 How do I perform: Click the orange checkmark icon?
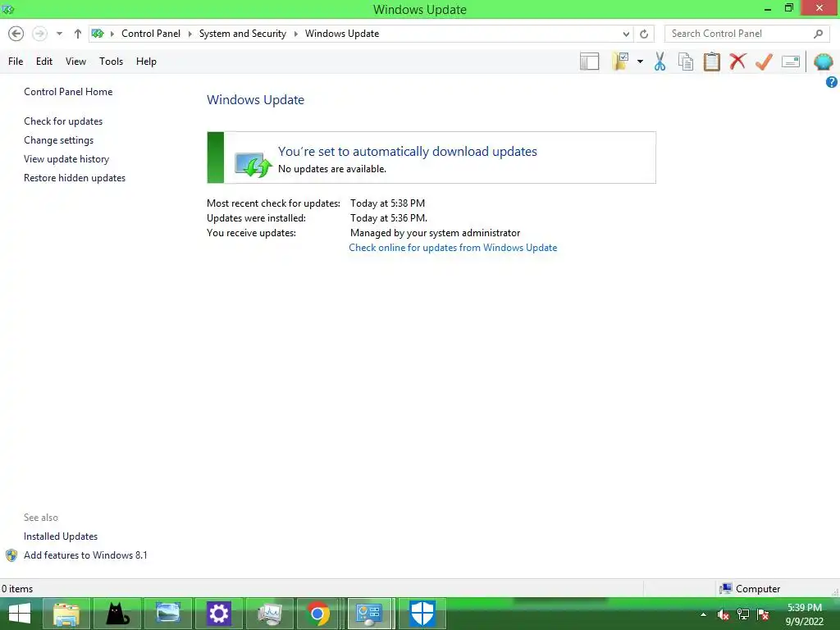point(764,62)
